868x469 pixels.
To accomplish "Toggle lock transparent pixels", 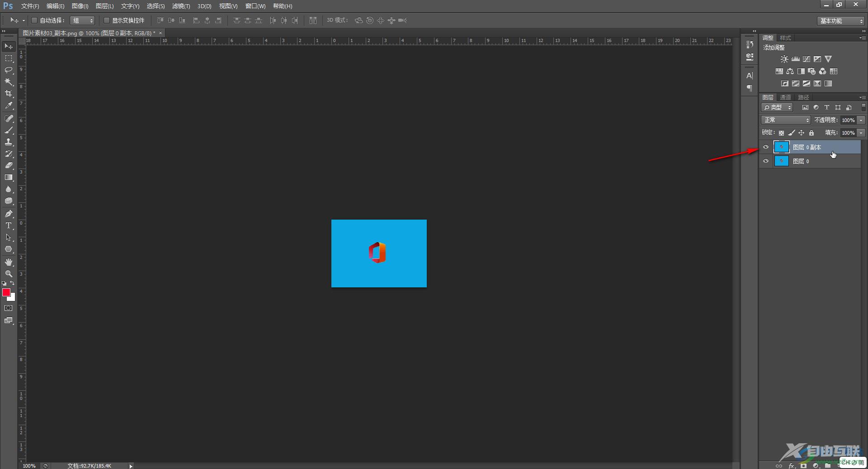I will [781, 133].
